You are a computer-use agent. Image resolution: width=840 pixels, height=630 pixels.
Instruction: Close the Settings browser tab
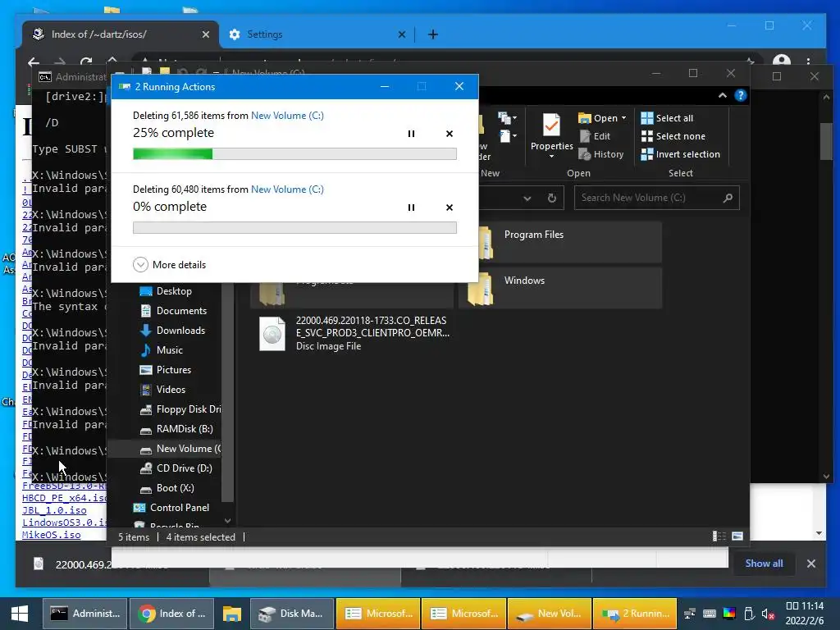tap(402, 34)
